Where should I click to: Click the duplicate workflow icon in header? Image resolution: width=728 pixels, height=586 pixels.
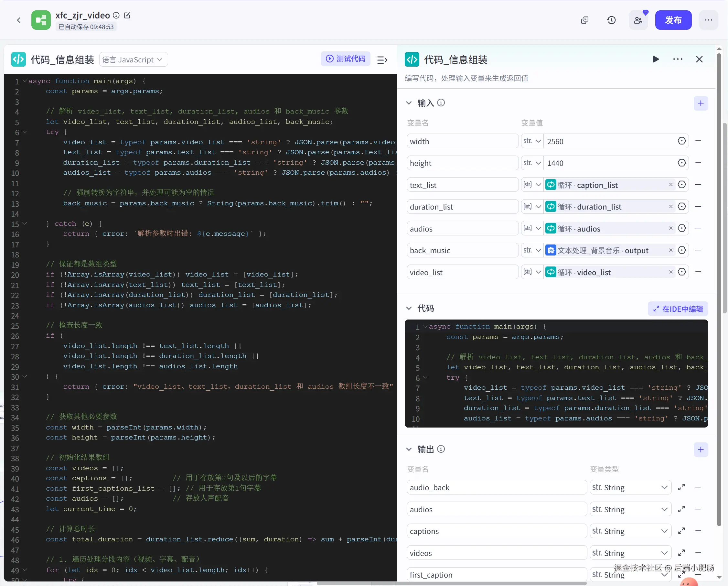[584, 20]
